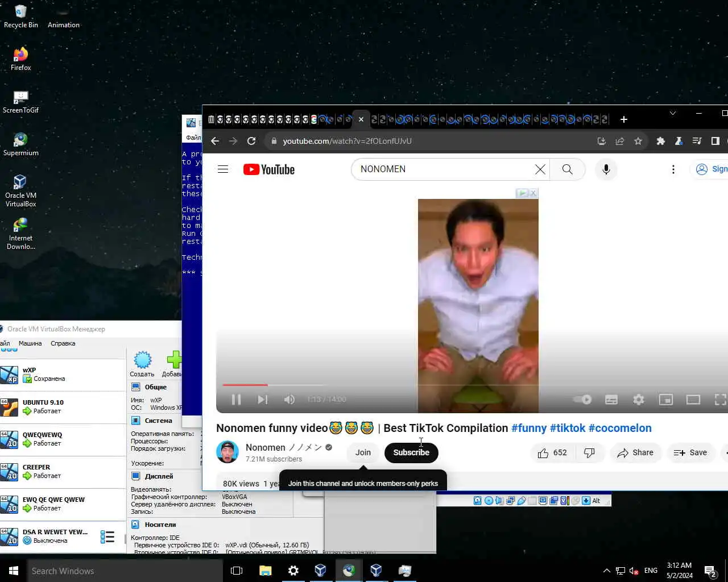This screenshot has height=582, width=728.
Task: Close the active browser tab
Action: (x=361, y=119)
